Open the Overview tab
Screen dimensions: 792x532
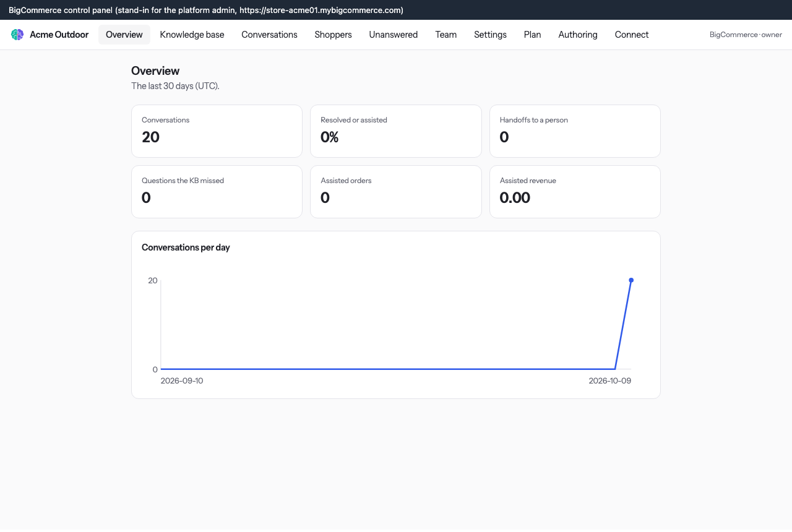point(124,35)
